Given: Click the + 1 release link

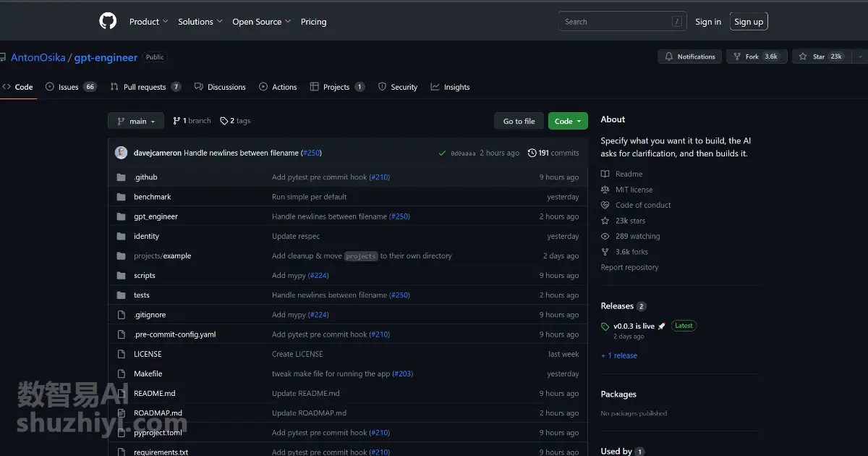Looking at the screenshot, I should [619, 355].
